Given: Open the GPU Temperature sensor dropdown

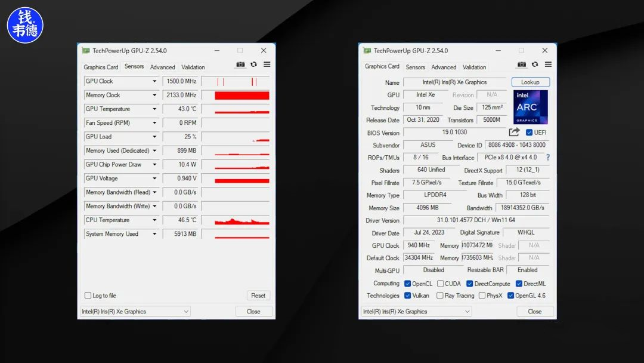Looking at the screenshot, I should [x=154, y=109].
